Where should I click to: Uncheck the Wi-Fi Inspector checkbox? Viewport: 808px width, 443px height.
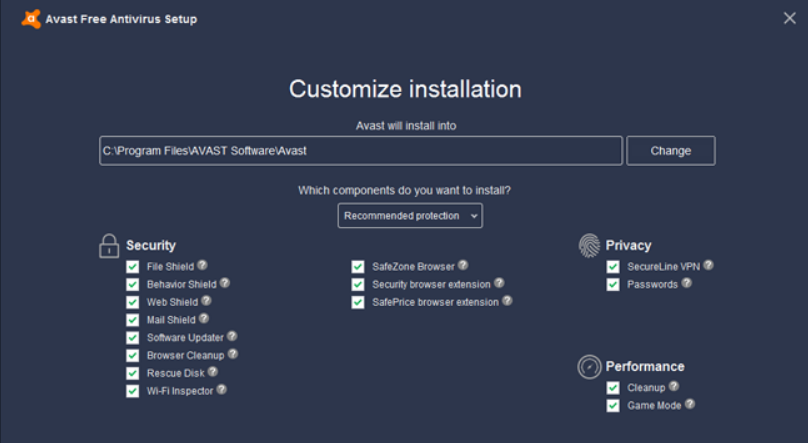click(132, 391)
